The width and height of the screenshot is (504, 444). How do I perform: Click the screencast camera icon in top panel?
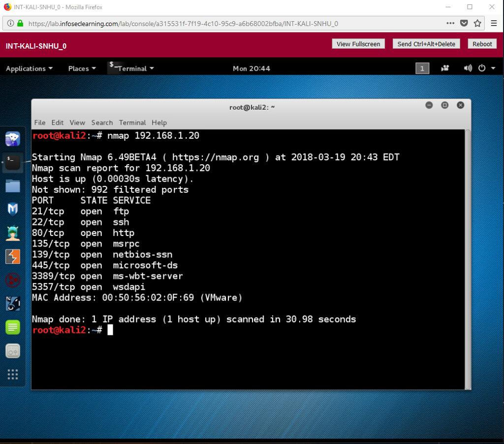pos(445,68)
